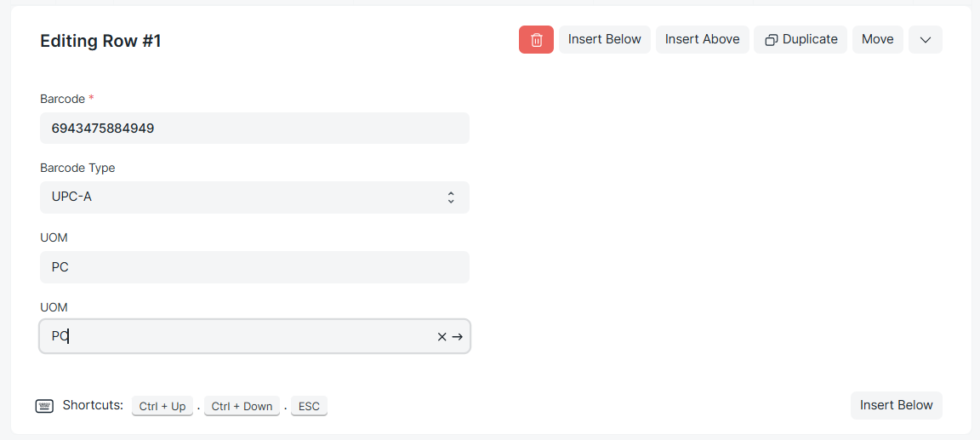Delete this row with the red trash icon
The image size is (980, 440).
[536, 40]
